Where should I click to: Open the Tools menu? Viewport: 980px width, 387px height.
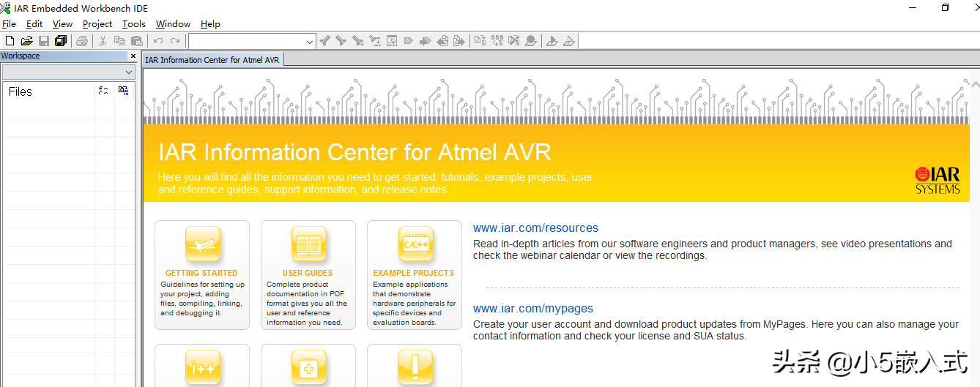pyautogui.click(x=134, y=24)
